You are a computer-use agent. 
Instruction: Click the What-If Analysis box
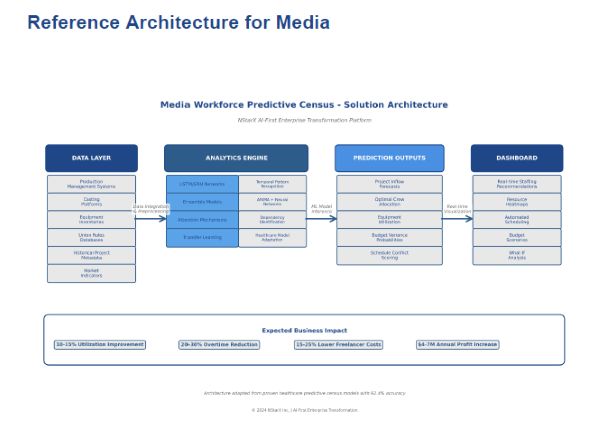(x=516, y=255)
